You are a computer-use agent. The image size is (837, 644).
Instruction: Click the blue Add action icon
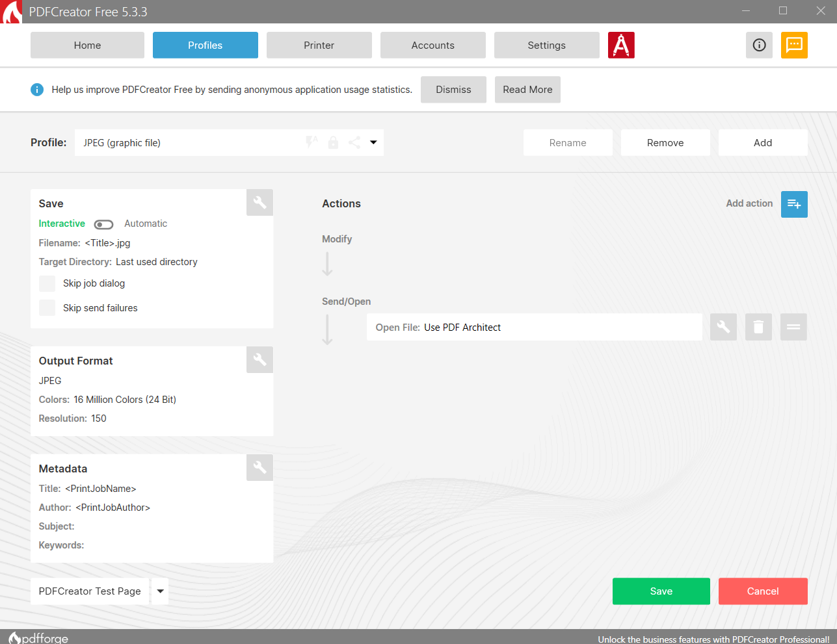pyautogui.click(x=793, y=204)
